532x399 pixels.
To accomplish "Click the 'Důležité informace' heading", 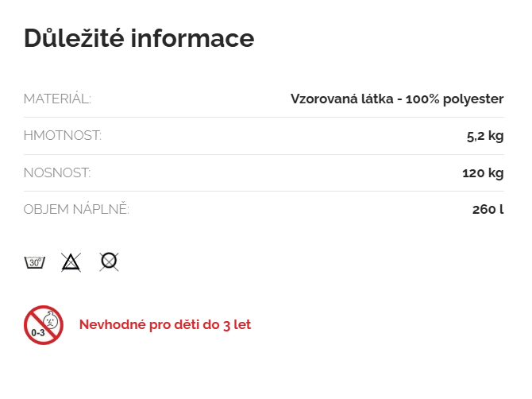I will point(139,38).
